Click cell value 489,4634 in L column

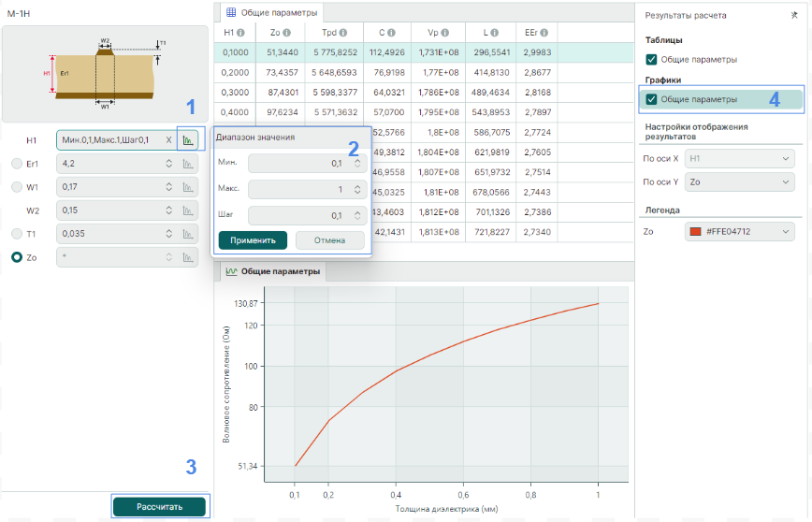pos(490,93)
